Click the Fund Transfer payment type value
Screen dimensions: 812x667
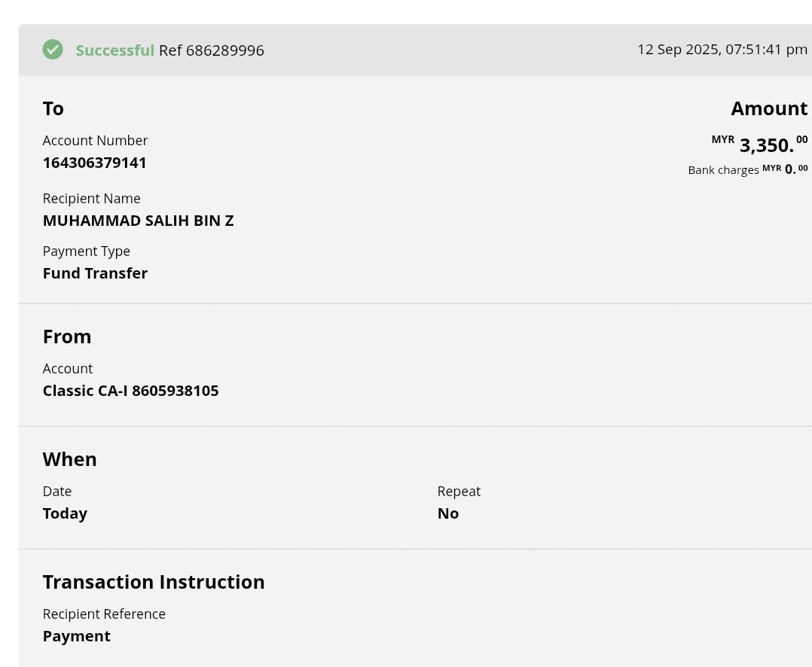(x=95, y=273)
